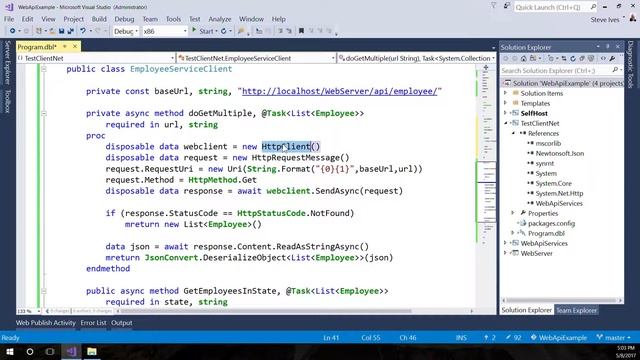Click the Quick Launch search icon

[x=593, y=7]
